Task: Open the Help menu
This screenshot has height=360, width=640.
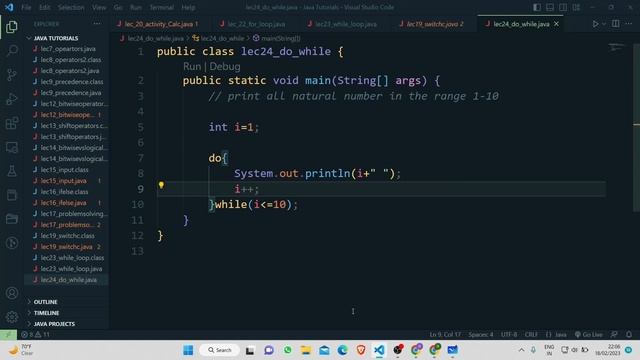Action: point(188,7)
